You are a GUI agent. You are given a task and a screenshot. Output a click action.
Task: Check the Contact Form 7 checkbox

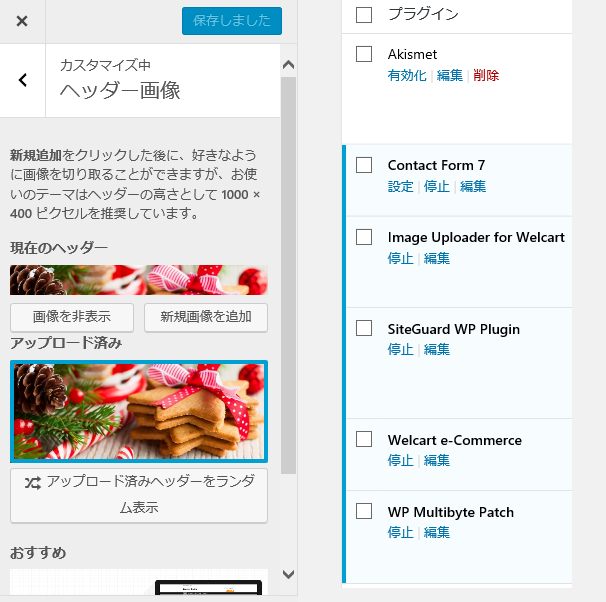[364, 165]
